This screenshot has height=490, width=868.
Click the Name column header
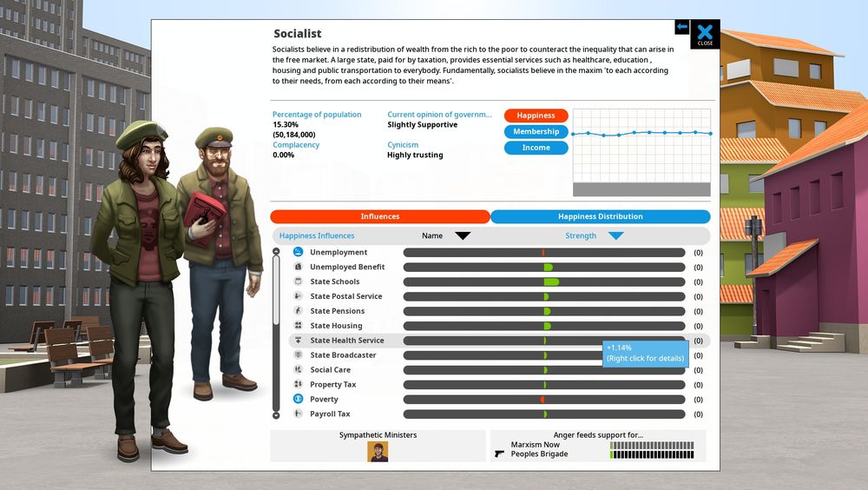[x=432, y=235]
